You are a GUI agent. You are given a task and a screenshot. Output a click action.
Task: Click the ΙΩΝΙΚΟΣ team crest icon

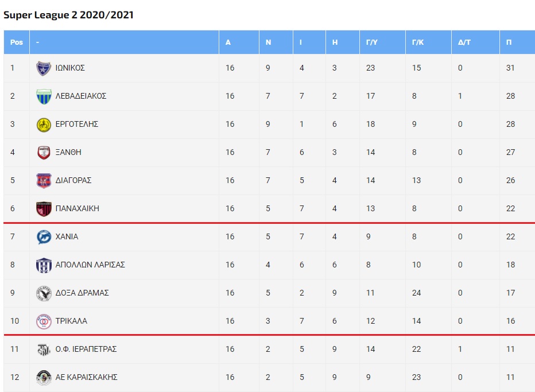44,68
